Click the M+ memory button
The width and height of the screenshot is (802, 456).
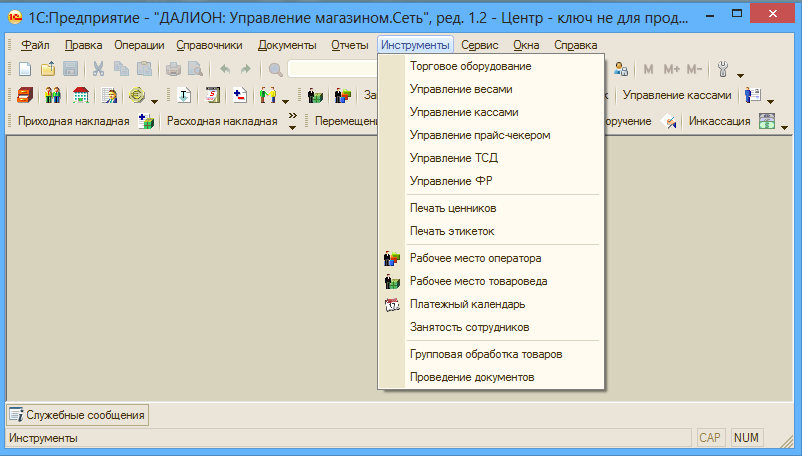pos(672,69)
